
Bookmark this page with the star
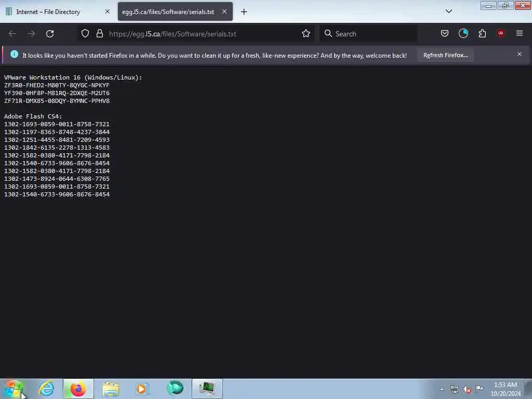tap(306, 34)
